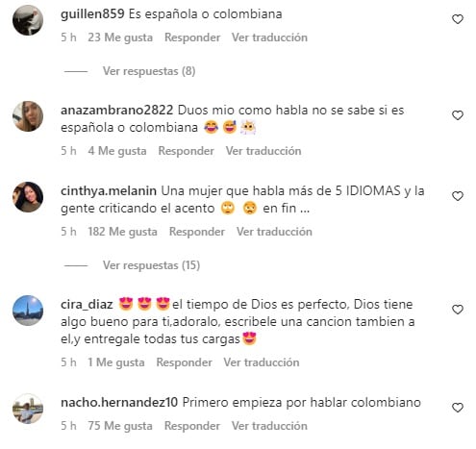This screenshot has height=449, width=476.
Task: Reply to guillen859 with Responder
Action: pos(192,37)
